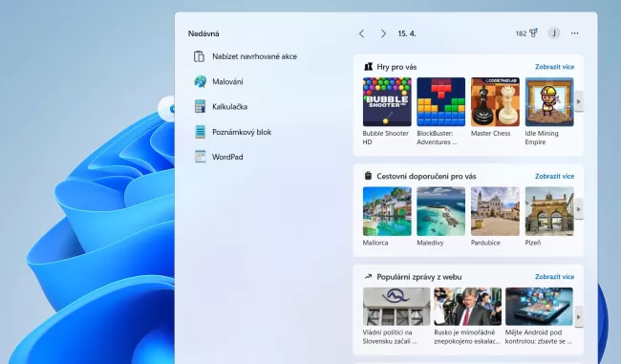
Task: Show more news with the right arrow
Action: [579, 317]
